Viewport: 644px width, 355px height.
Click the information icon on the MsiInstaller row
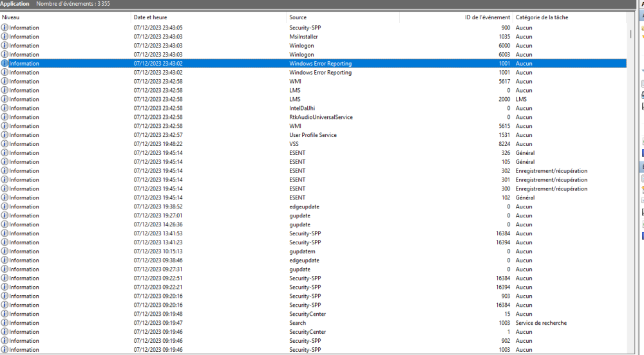click(x=5, y=37)
